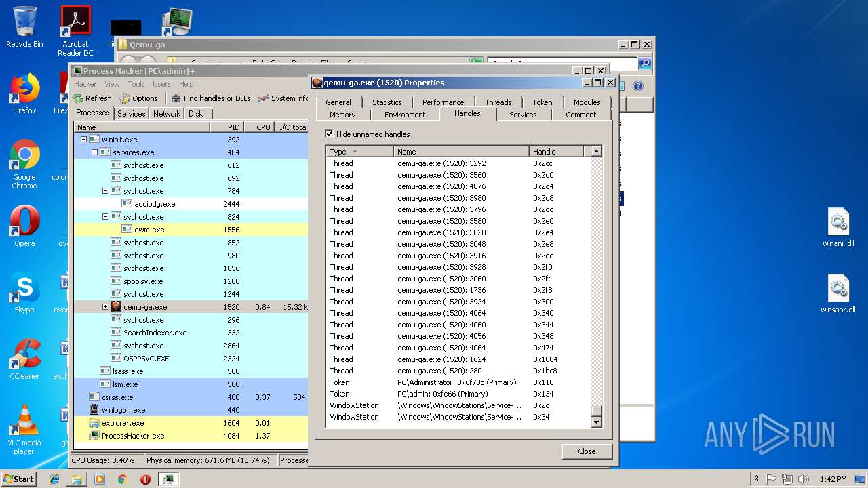This screenshot has width=868, height=488.
Task: Open File Explorer taskbar icon
Action: [77, 479]
